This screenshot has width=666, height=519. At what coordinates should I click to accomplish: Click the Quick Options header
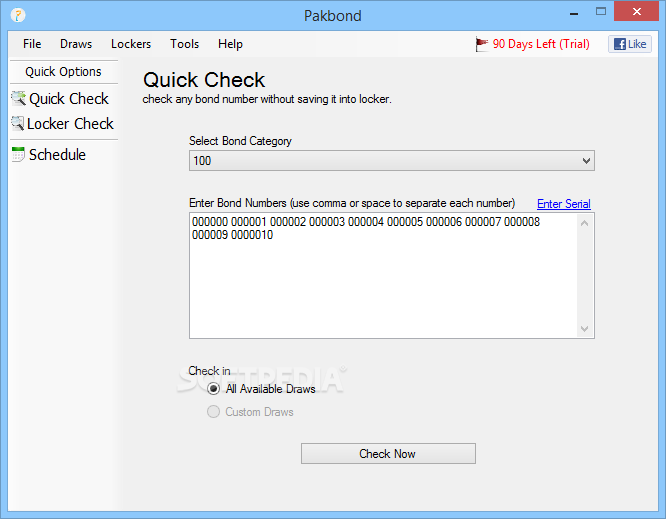63,71
